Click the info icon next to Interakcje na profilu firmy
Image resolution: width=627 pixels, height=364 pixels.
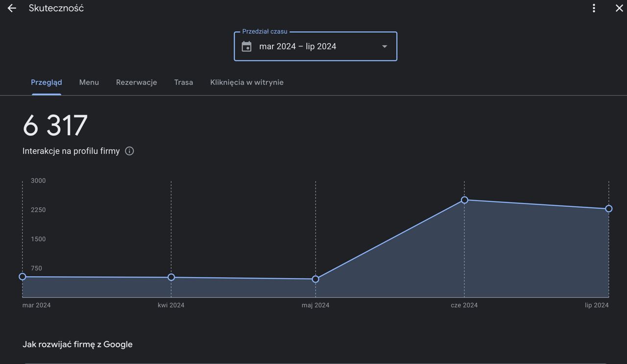pos(129,151)
